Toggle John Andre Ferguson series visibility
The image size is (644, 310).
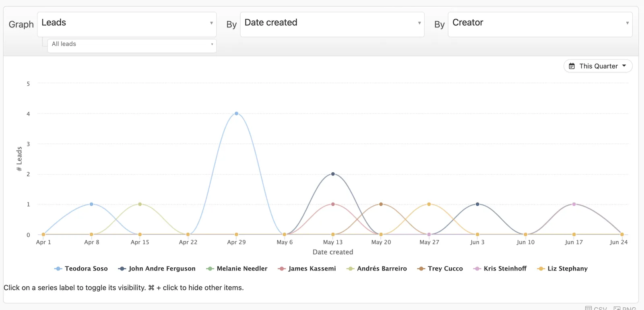point(157,269)
